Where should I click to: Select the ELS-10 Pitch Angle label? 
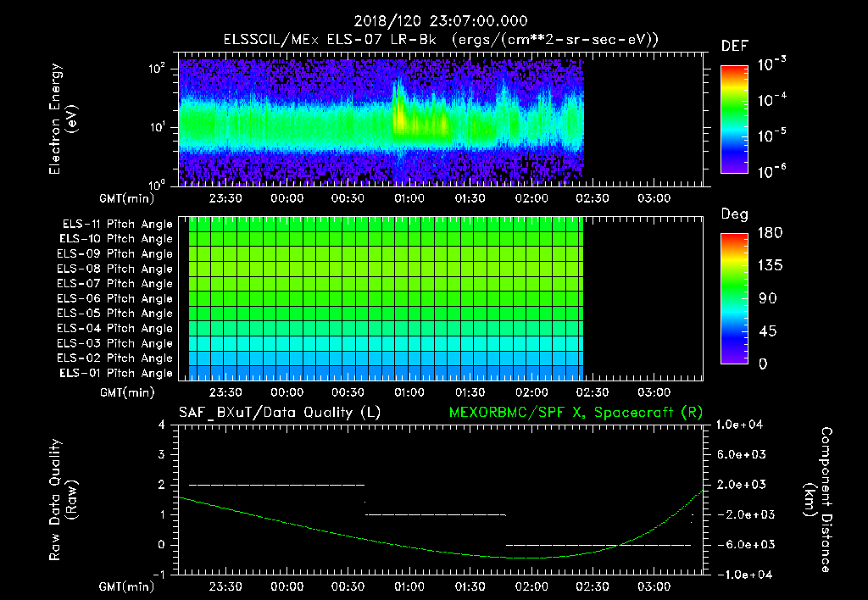pyautogui.click(x=116, y=239)
